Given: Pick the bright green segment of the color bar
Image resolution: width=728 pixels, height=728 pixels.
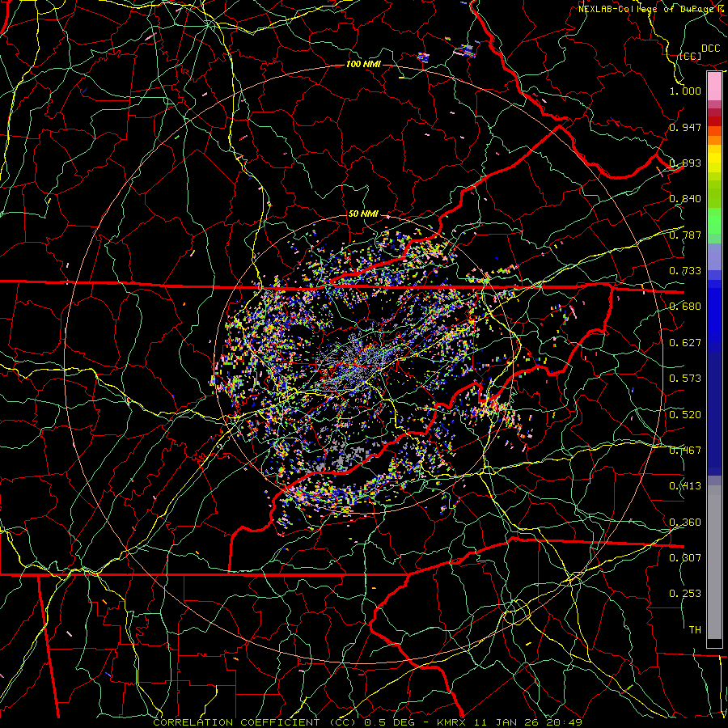Looking at the screenshot, I should (714, 221).
